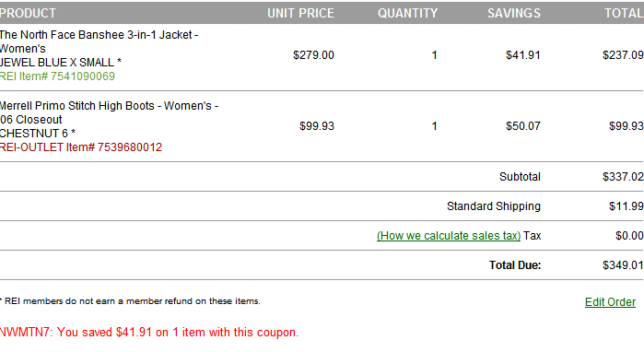Select the TOTAL column header
Image resolution: width=644 pixels, height=352 pixels.
pos(624,13)
